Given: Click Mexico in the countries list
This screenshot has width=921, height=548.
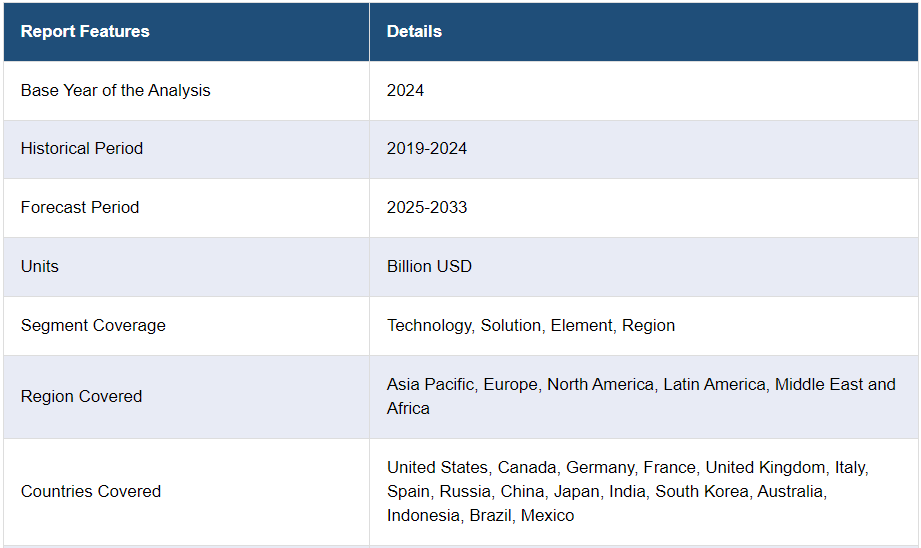Looking at the screenshot, I should click(548, 515).
